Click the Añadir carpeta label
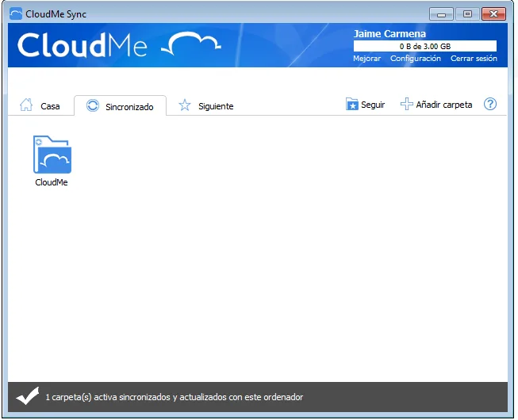 coord(444,105)
